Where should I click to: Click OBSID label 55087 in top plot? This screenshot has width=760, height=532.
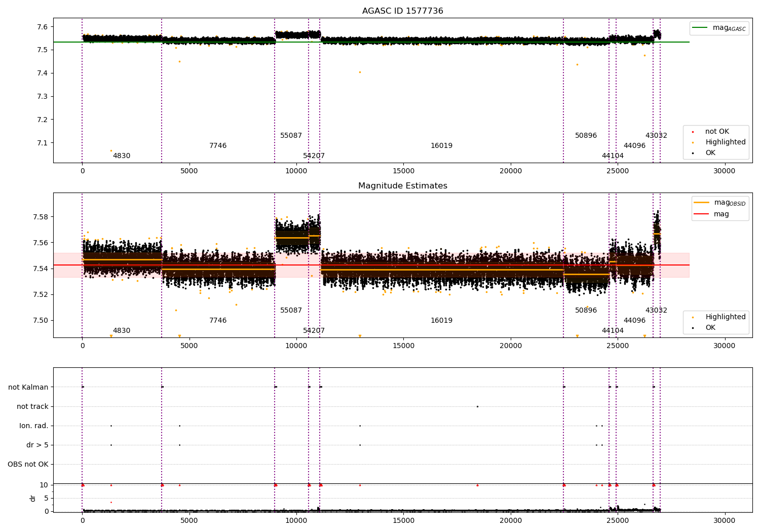[x=291, y=136]
